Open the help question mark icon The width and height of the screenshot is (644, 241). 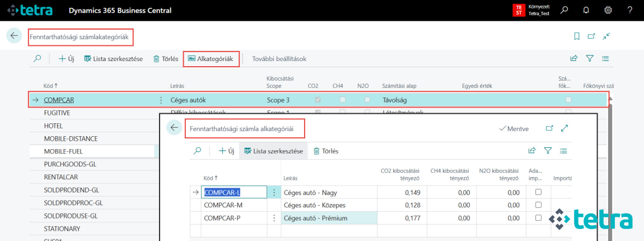pyautogui.click(x=630, y=10)
